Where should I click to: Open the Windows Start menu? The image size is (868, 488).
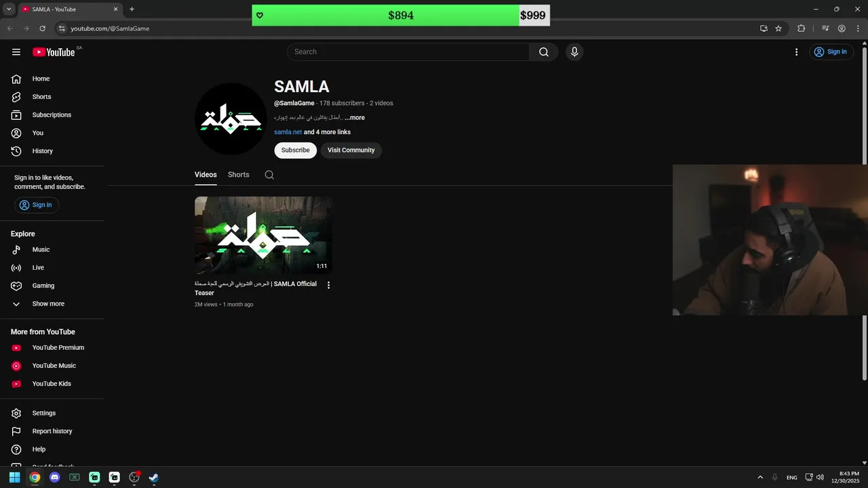point(14,477)
